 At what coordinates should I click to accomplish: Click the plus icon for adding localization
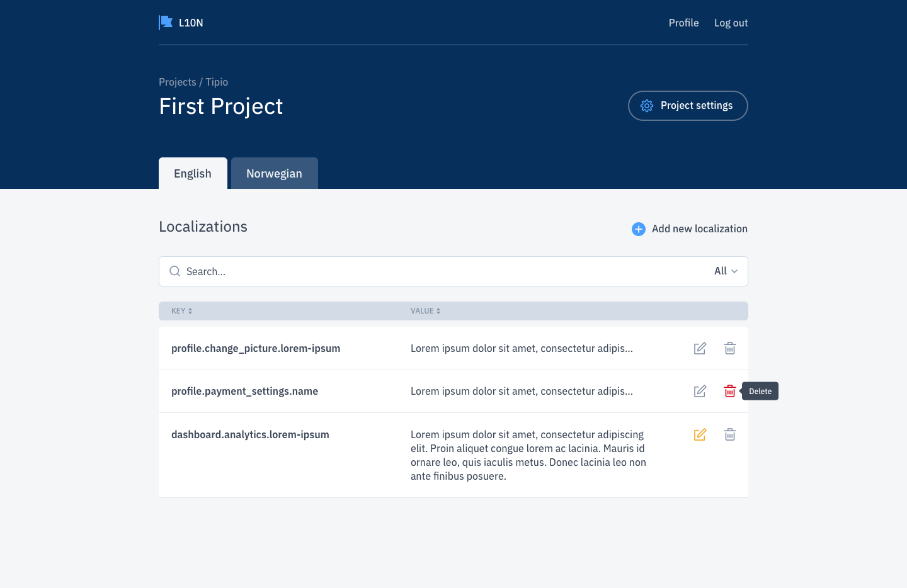pos(638,229)
